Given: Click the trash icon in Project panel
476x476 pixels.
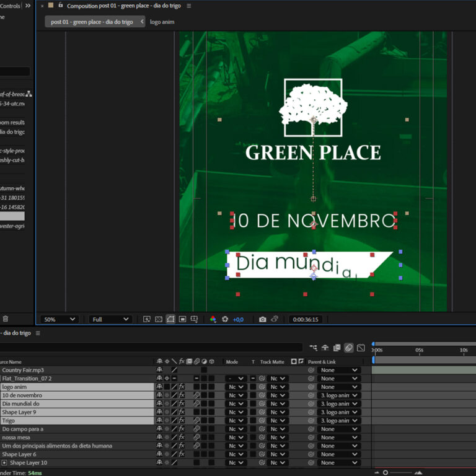Looking at the screenshot, I should coord(6,319).
